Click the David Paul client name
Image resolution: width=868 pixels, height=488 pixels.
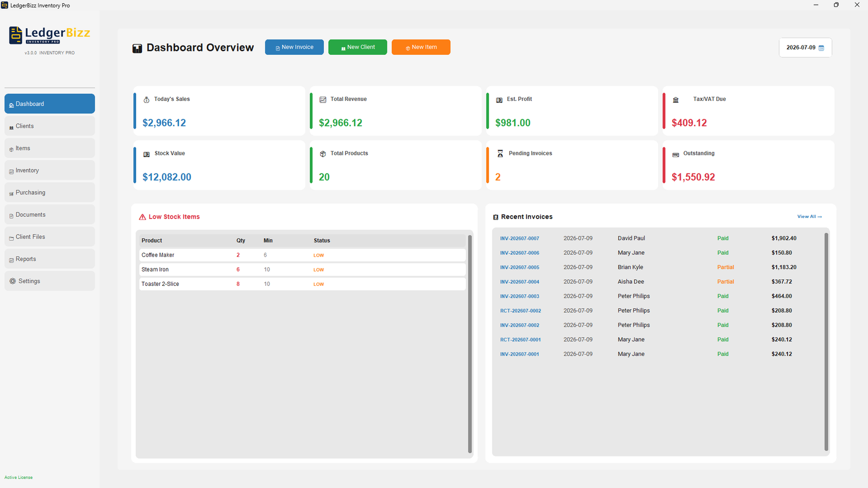[x=631, y=239]
